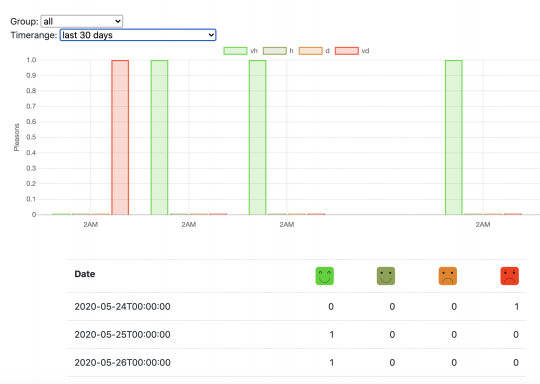Toggle the d series in chart legend
Screen dimensions: 540x384
314,51
